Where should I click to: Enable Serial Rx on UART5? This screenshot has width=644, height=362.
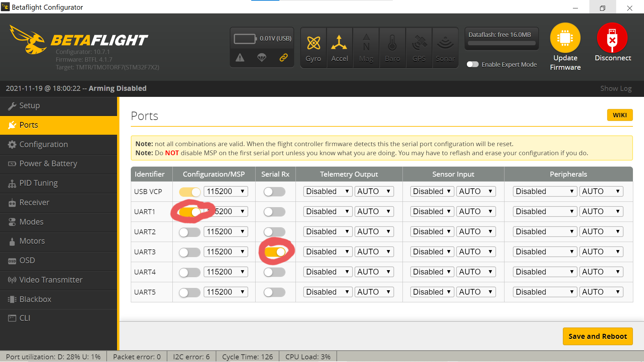[274, 292]
